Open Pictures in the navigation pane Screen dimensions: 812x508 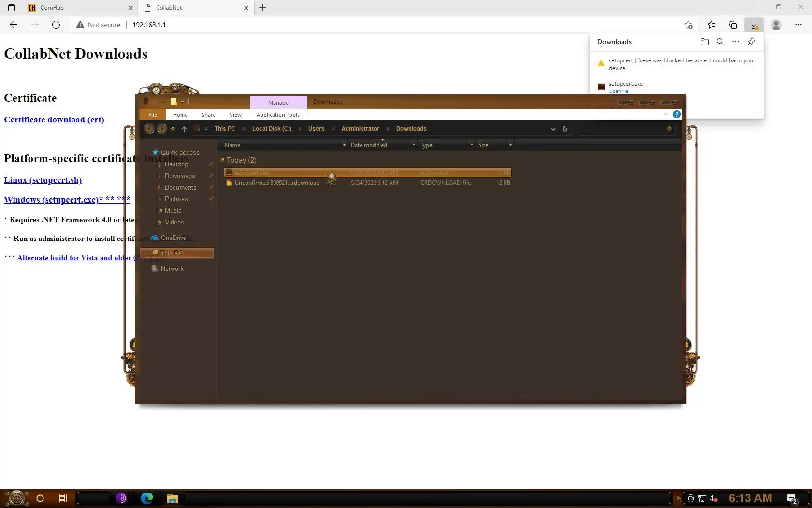point(176,199)
